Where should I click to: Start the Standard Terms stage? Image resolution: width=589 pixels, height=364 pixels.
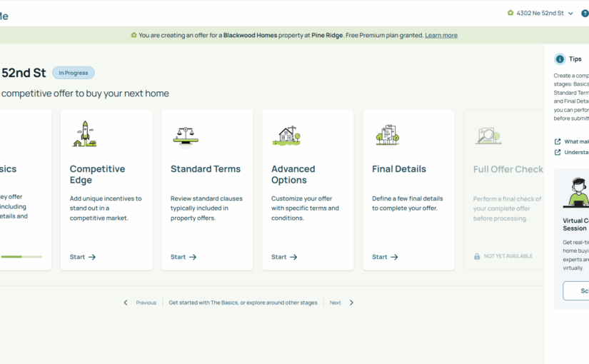click(x=183, y=257)
